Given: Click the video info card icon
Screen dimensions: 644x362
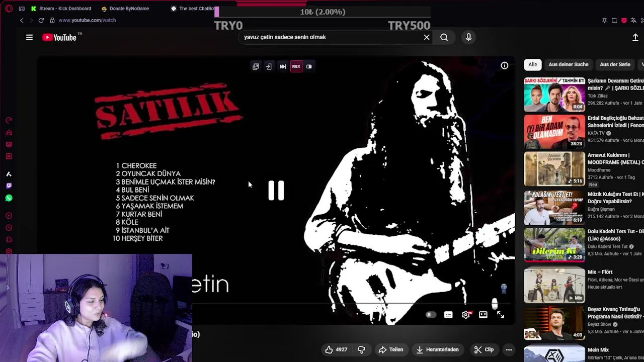Looking at the screenshot, I should [x=504, y=65].
